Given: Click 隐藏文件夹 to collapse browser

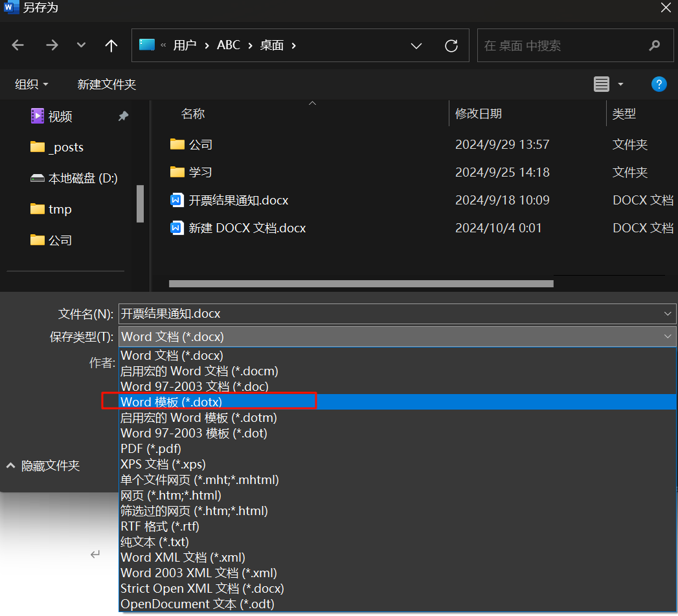Looking at the screenshot, I should point(43,466).
